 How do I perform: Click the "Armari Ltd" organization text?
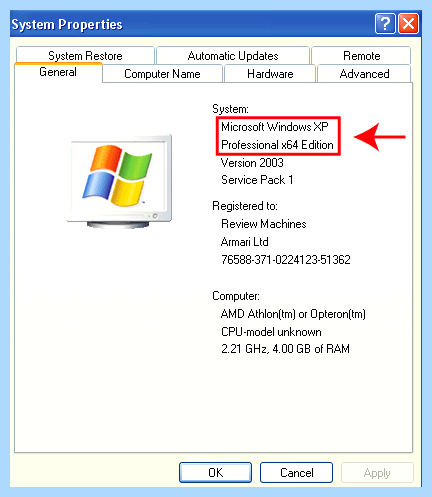click(244, 242)
